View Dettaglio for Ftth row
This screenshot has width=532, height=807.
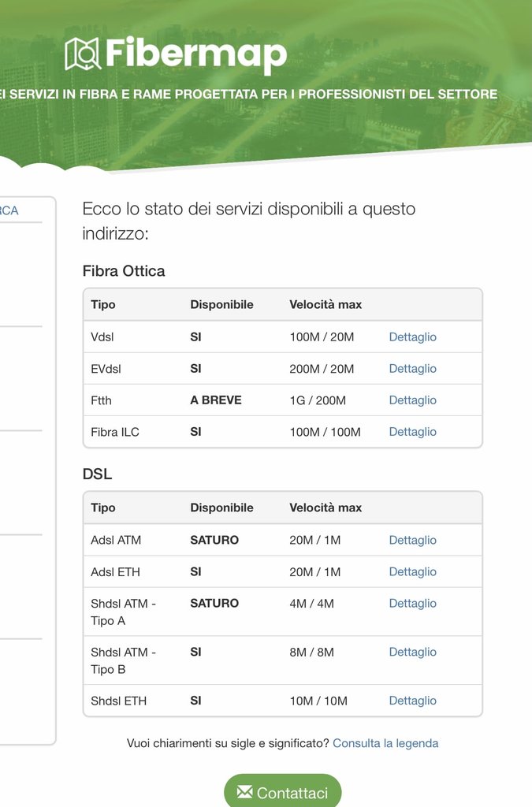[412, 400]
